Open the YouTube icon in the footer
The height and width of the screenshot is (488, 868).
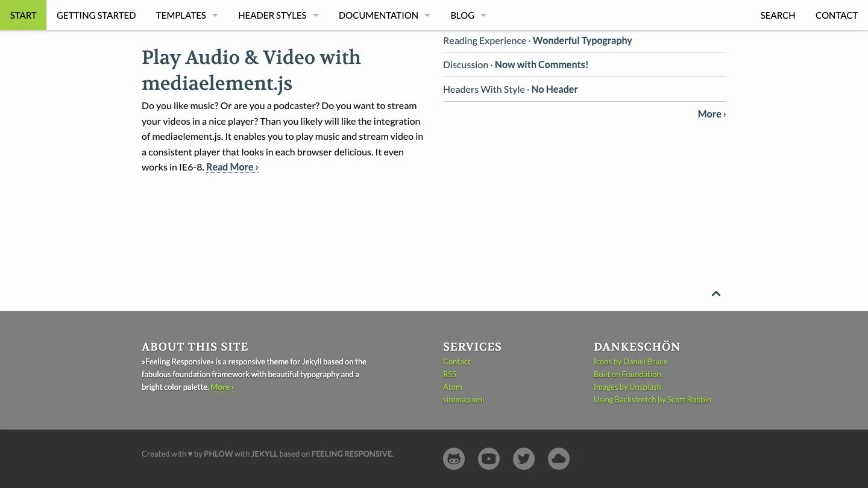(x=489, y=458)
